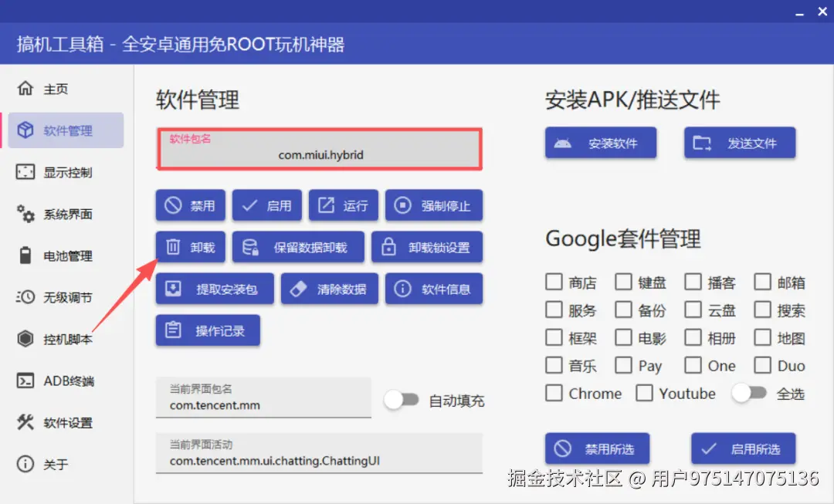Check the 相册 checkbox
Screen dimensions: 834x504
click(x=693, y=337)
